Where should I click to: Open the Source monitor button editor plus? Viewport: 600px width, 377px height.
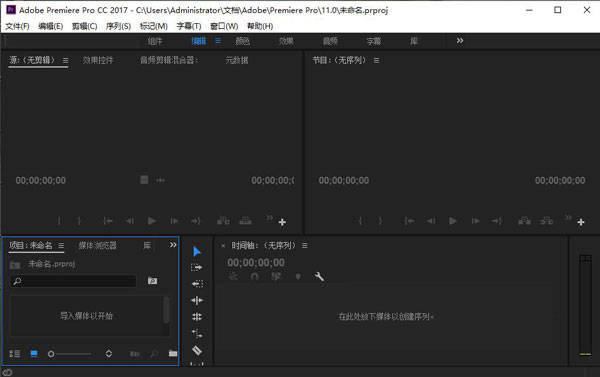point(282,222)
